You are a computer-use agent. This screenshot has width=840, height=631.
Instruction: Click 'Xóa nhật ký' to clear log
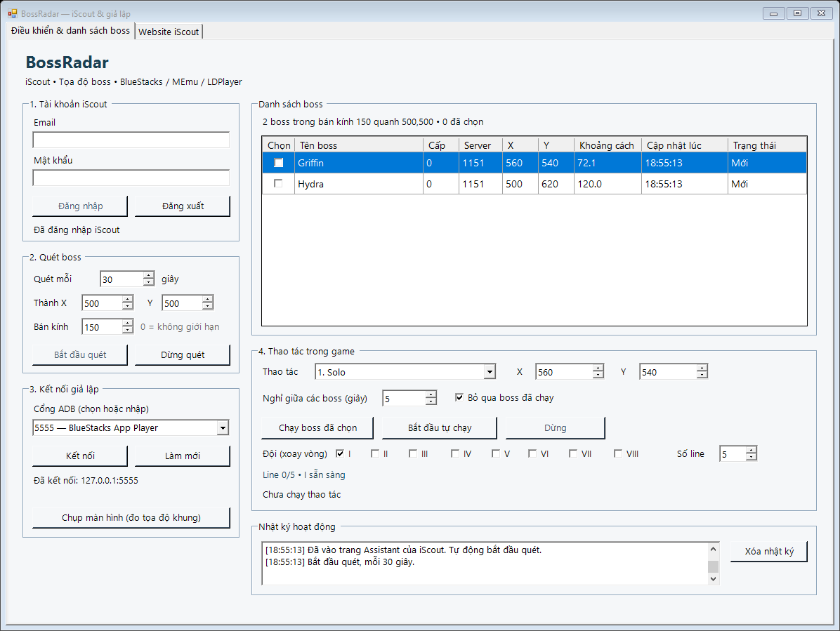pyautogui.click(x=769, y=551)
